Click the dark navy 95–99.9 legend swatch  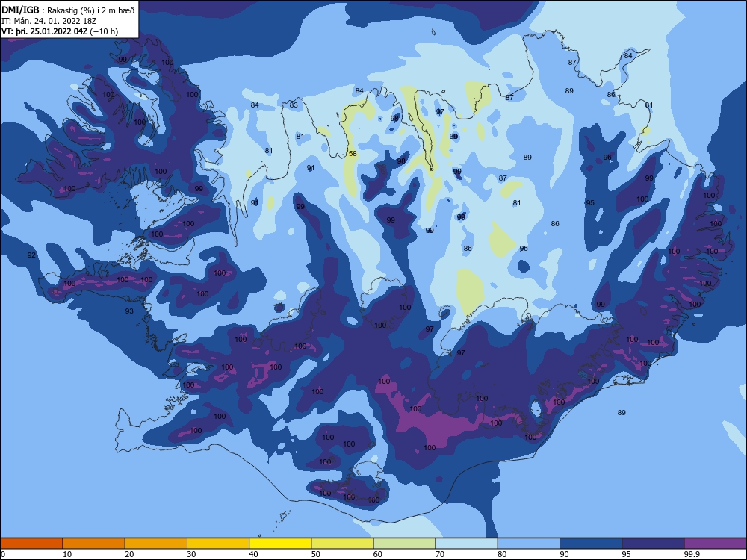pyautogui.click(x=653, y=544)
